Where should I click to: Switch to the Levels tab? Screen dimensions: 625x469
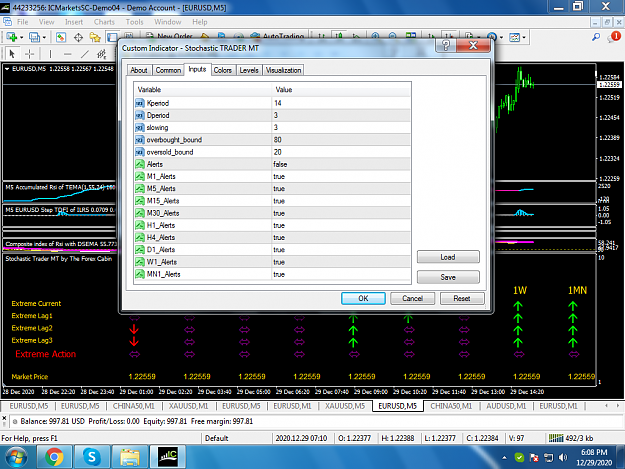[x=249, y=70]
